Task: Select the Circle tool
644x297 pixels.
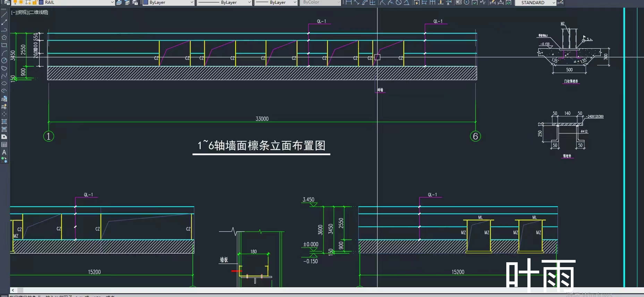Action: point(4,60)
